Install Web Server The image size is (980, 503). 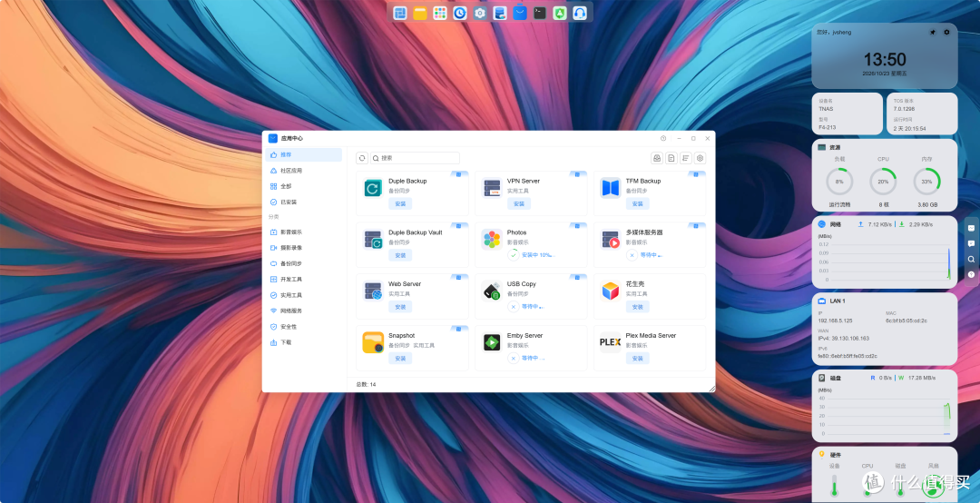(401, 307)
